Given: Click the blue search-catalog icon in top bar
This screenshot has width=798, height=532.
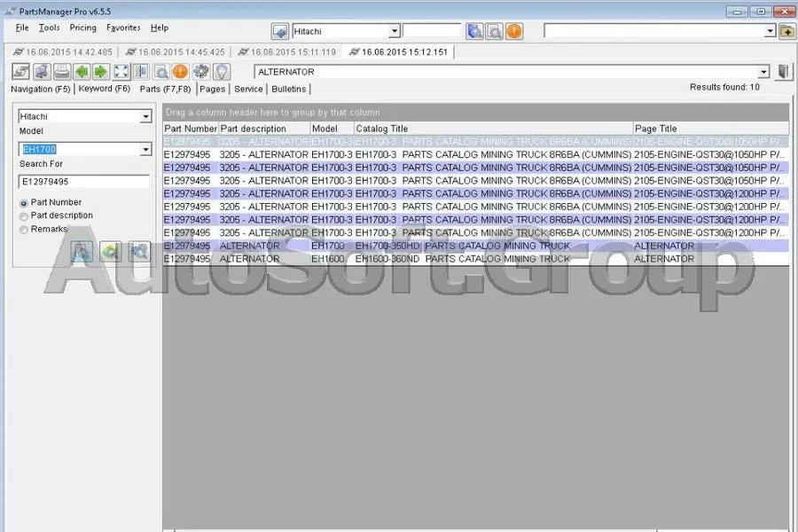Looking at the screenshot, I should pos(474,32).
